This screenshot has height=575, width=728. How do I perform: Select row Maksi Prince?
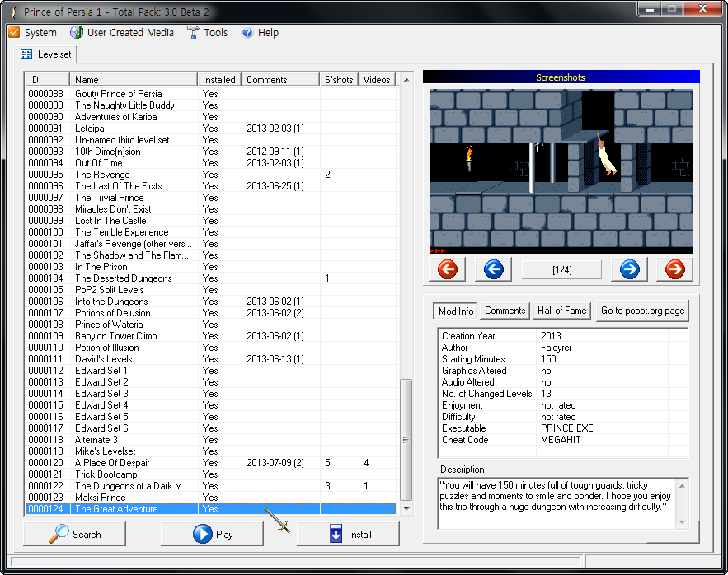click(x=210, y=498)
